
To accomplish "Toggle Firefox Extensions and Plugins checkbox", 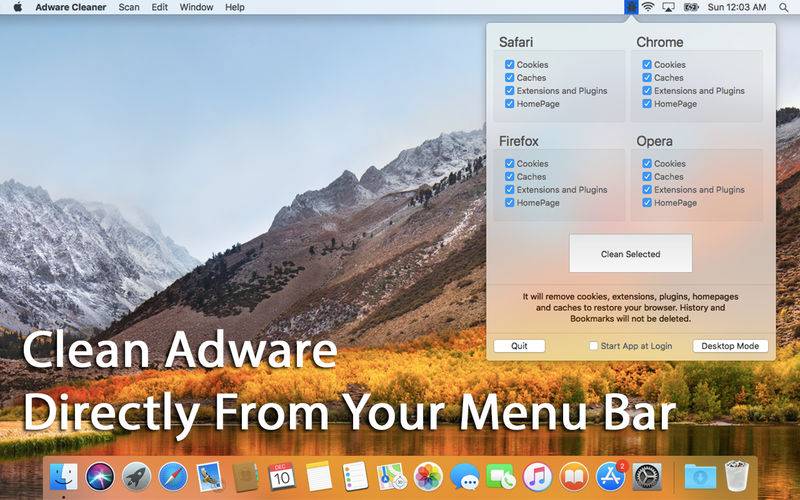I will (x=509, y=189).
